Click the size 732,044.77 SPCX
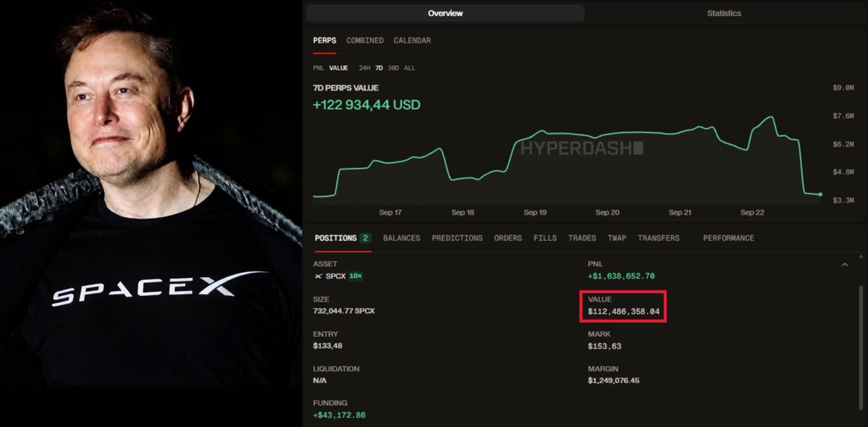This screenshot has height=427, width=868. pyautogui.click(x=344, y=311)
